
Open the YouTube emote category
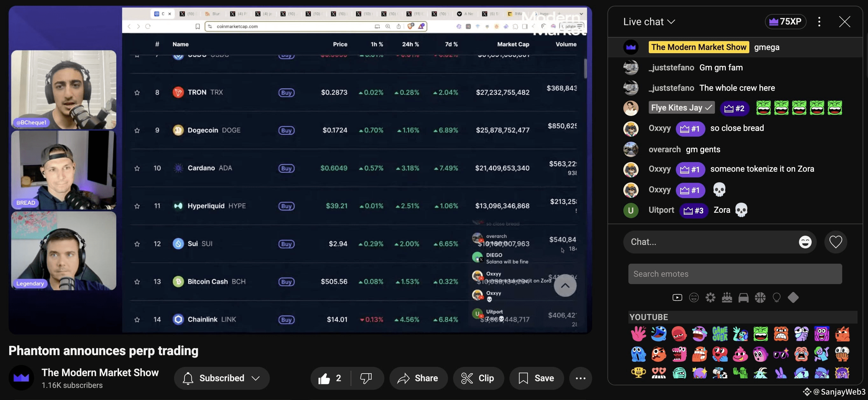[x=677, y=297]
